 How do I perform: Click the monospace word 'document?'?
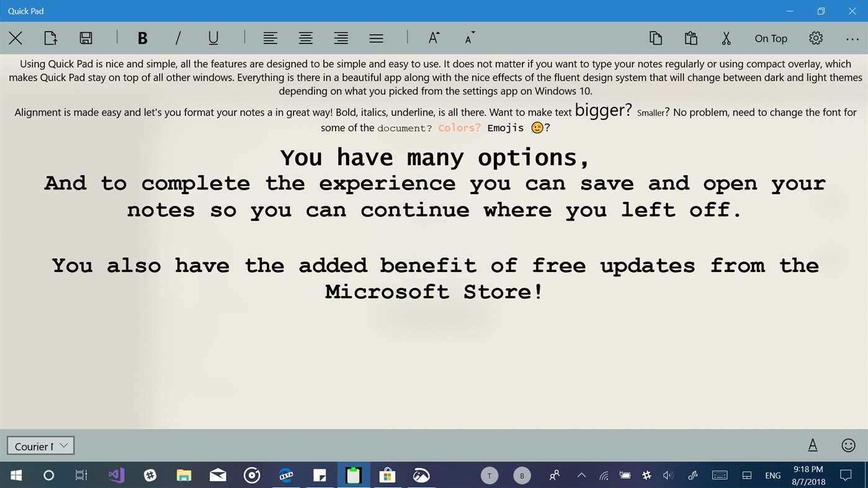coord(405,128)
